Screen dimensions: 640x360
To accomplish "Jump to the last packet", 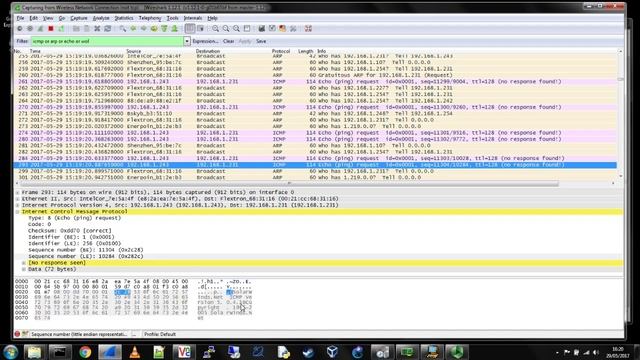I will 175,29.
